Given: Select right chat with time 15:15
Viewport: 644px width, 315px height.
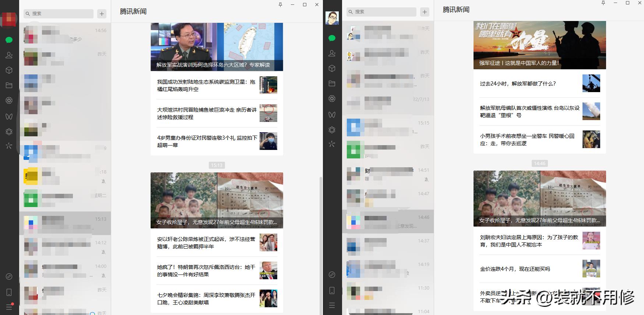Looking at the screenshot, I should click(388, 127).
